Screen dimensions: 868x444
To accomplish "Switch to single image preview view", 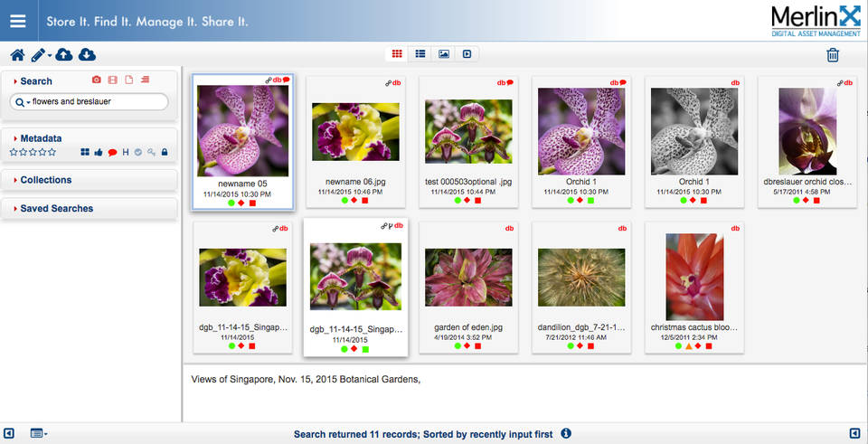I will [x=444, y=54].
